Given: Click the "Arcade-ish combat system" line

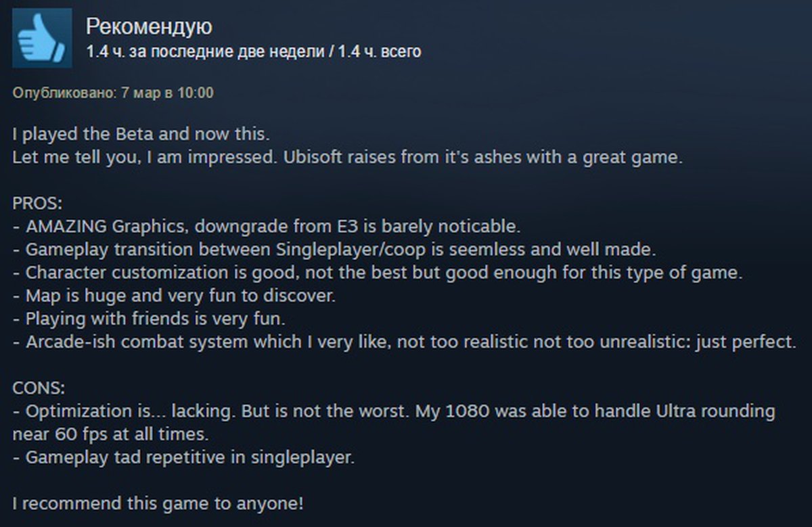Looking at the screenshot, I should [x=405, y=342].
